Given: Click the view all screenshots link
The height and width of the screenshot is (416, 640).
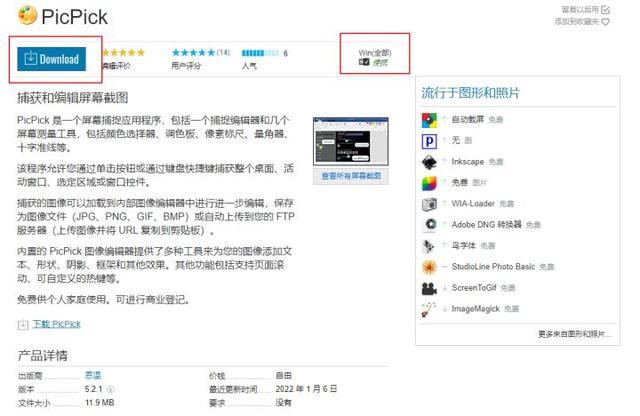Looking at the screenshot, I should (x=351, y=176).
